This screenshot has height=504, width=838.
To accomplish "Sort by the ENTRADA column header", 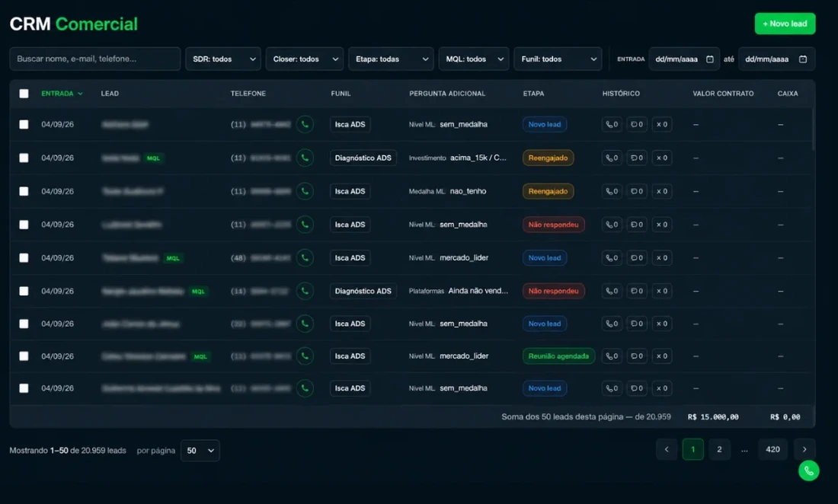I will (62, 94).
